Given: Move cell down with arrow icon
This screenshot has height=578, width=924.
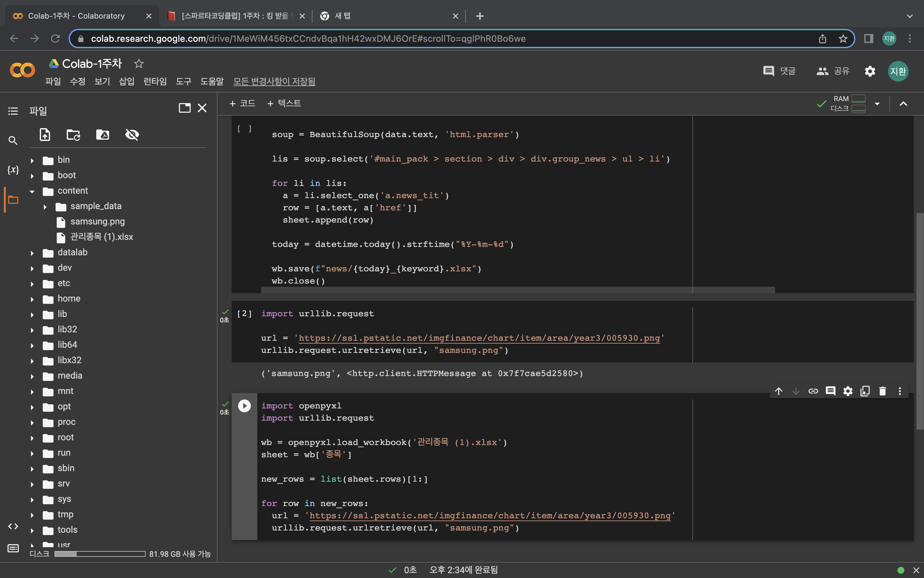Looking at the screenshot, I should [796, 391].
